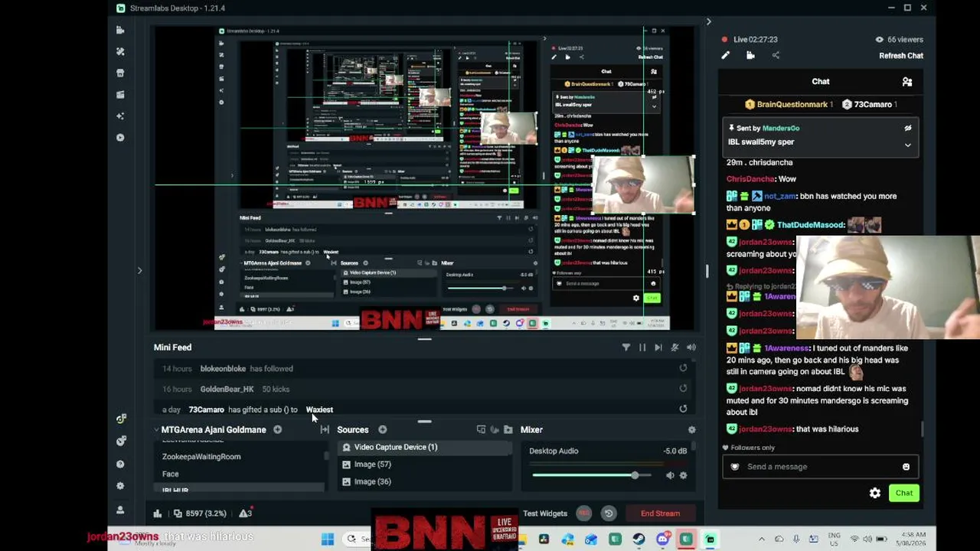
Task: Open the scene transitions icon
Action: pyautogui.click(x=325, y=430)
